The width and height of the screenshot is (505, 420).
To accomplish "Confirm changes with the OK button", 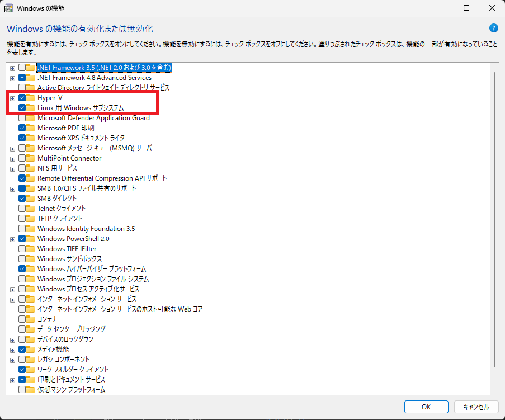I will (426, 407).
